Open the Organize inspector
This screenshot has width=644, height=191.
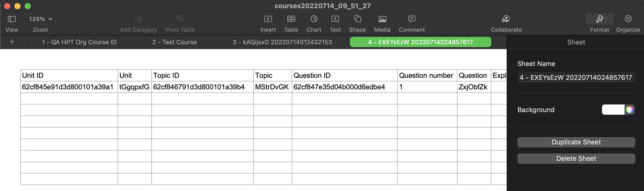click(x=628, y=19)
